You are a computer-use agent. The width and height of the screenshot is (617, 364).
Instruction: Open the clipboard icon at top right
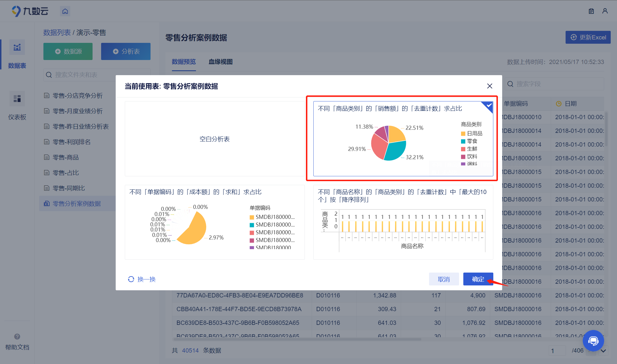point(591,11)
